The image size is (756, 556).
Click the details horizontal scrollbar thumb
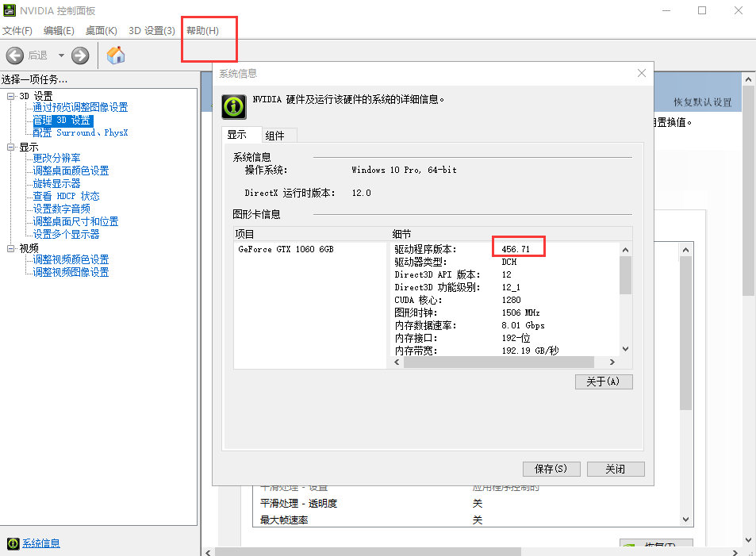[498, 362]
